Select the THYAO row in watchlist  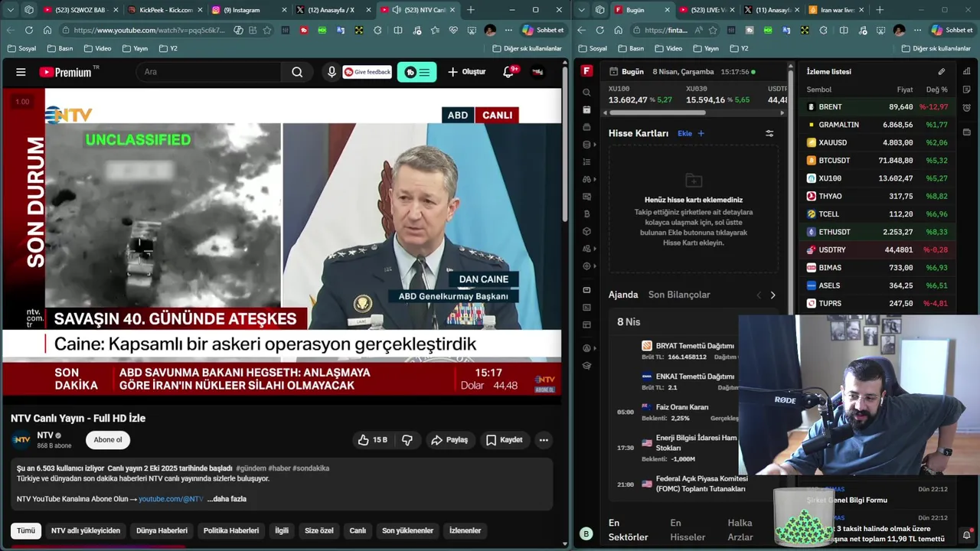point(877,196)
